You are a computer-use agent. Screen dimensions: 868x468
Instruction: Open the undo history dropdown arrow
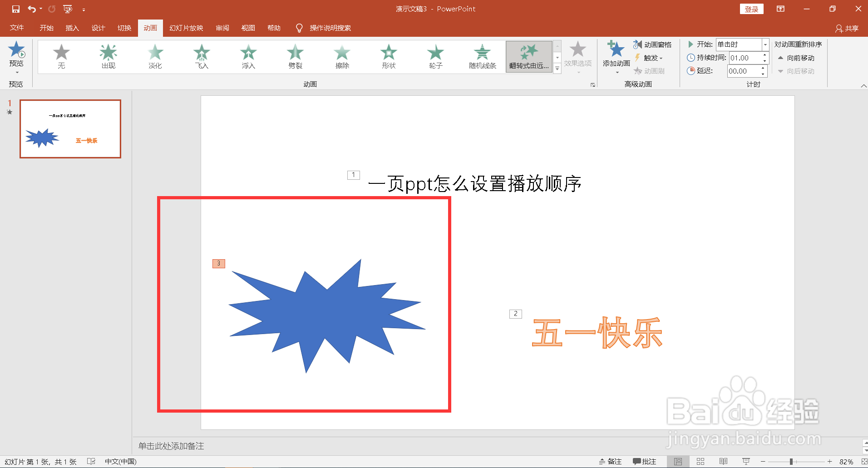click(41, 9)
